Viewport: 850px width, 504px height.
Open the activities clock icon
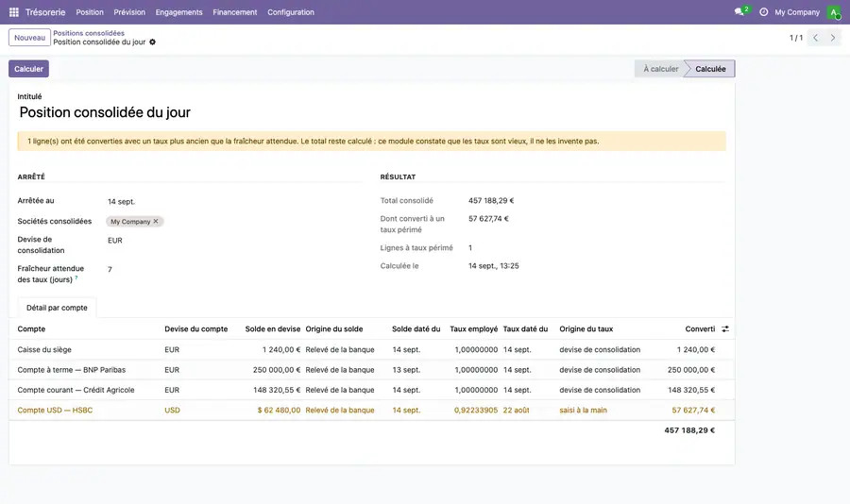pyautogui.click(x=763, y=12)
